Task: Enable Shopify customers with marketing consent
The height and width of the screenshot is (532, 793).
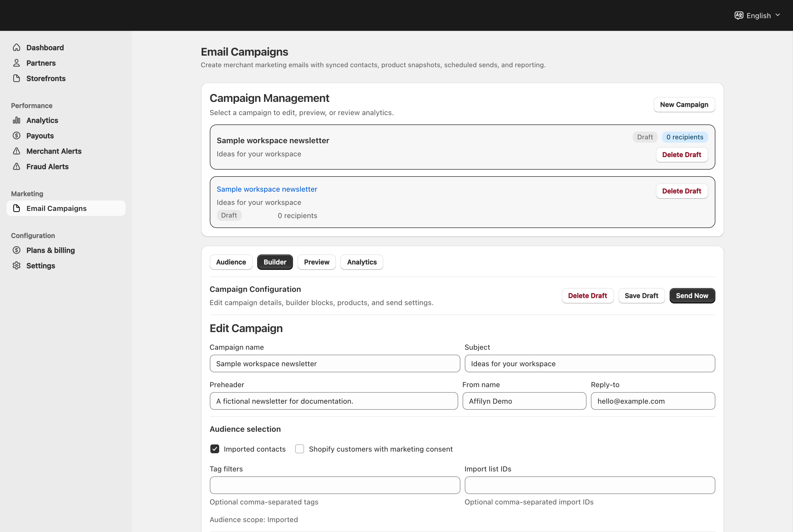Action: tap(300, 449)
